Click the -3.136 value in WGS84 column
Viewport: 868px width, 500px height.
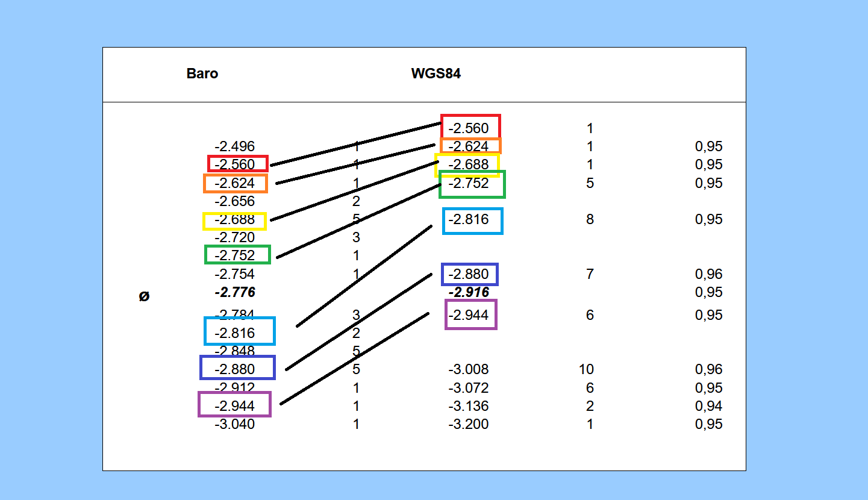tap(469, 406)
